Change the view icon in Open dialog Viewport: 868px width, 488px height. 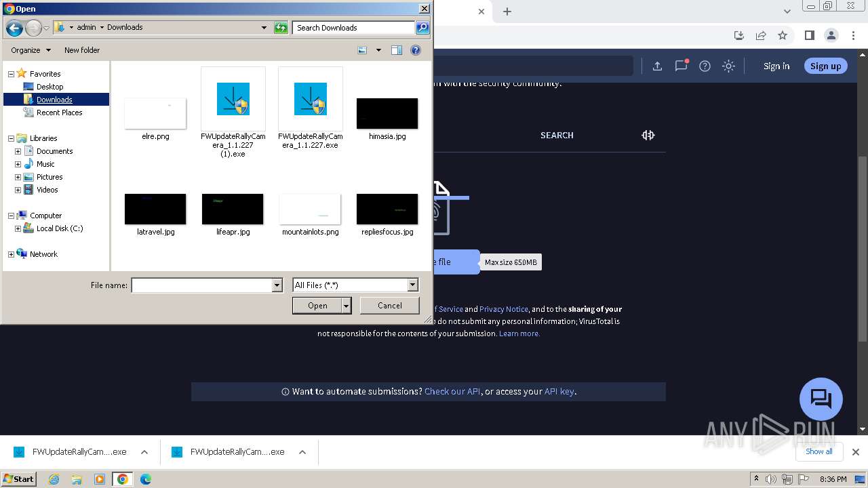(x=362, y=50)
